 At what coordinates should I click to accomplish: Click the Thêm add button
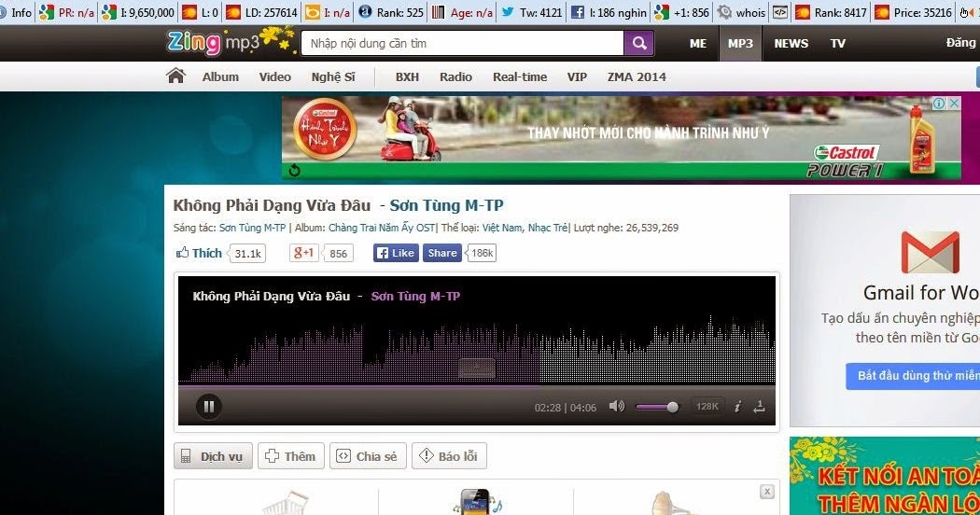290,456
